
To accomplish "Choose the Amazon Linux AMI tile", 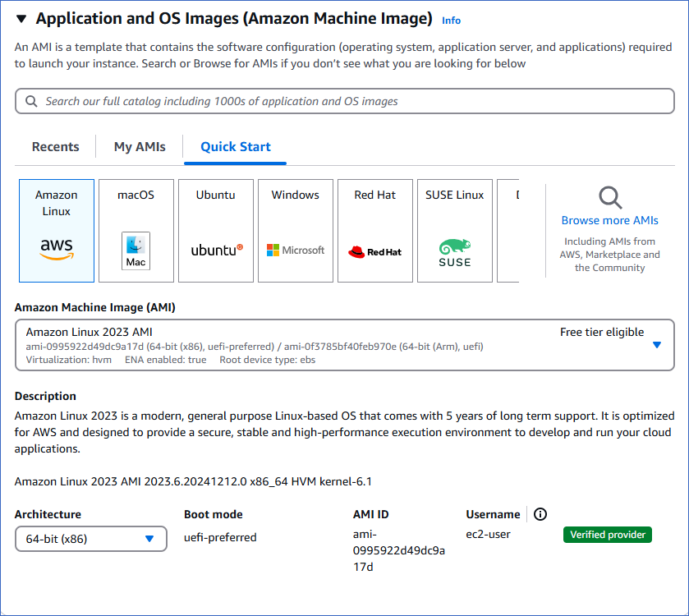I will tap(57, 231).
